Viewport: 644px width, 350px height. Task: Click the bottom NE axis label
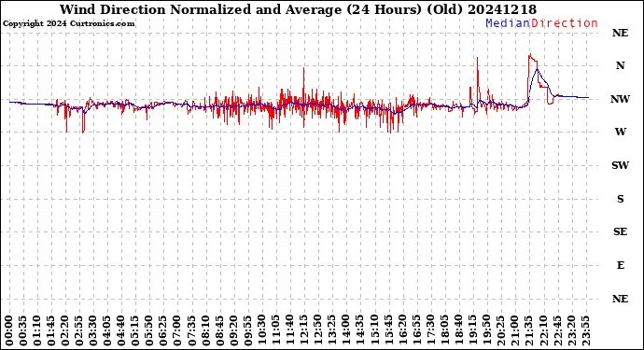pos(620,299)
